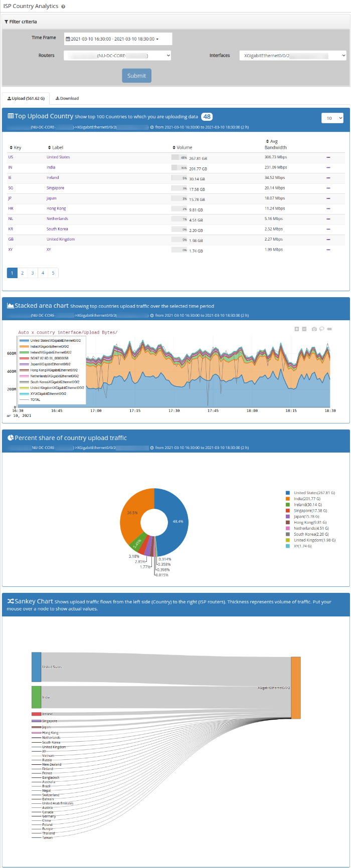Open the actions ellipsis for the Singapore row
The image size is (351, 868).
(x=328, y=188)
